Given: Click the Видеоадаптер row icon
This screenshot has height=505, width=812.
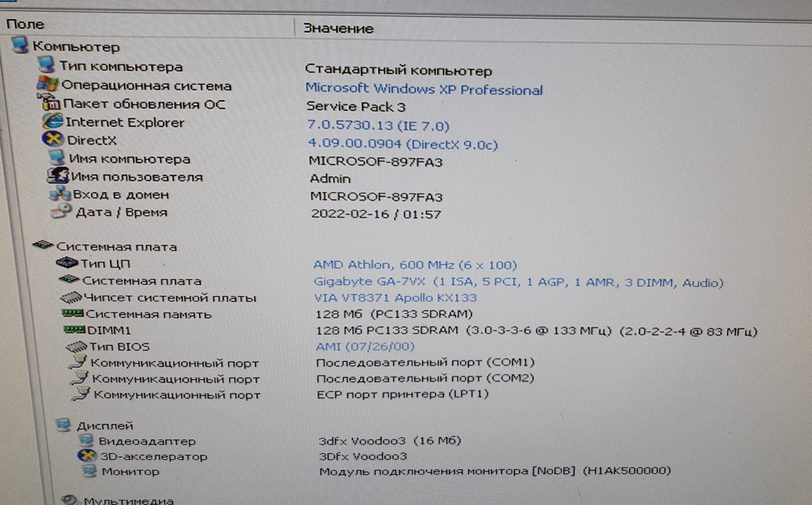Looking at the screenshot, I should click(86, 440).
